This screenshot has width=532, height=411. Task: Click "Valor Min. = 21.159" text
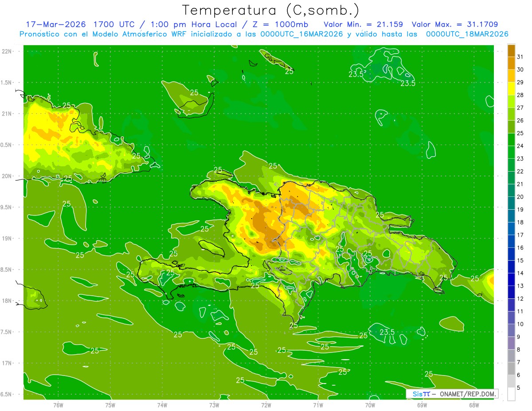pos(363,24)
